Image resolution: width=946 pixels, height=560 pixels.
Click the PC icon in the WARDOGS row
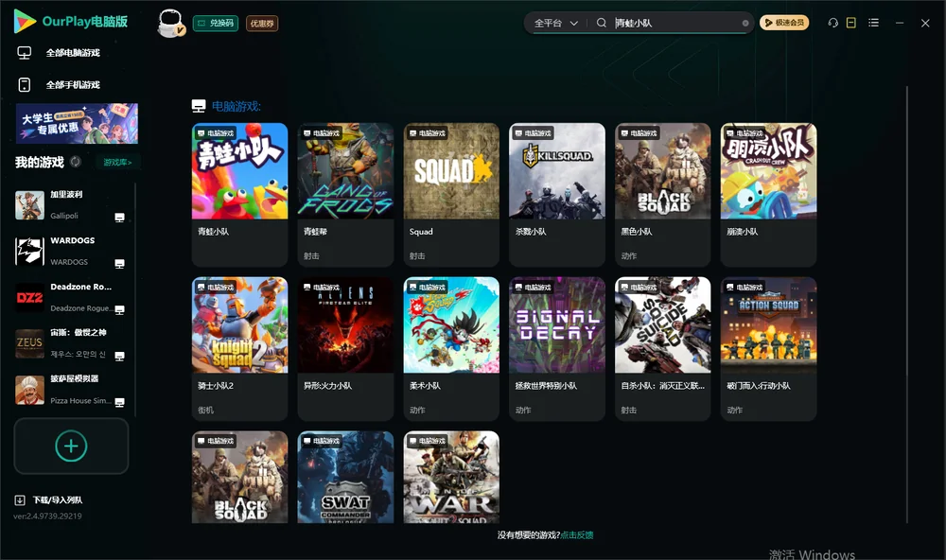119,264
